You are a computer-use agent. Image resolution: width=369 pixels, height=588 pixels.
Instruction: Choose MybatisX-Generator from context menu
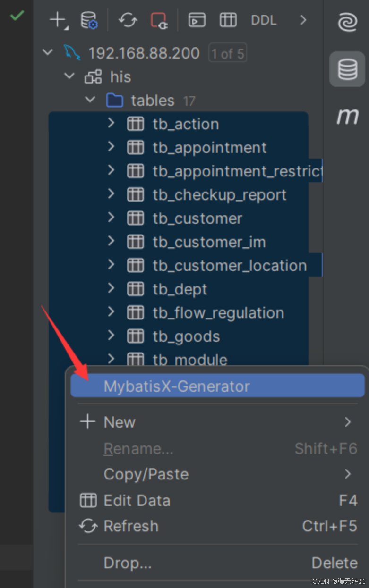[217, 386]
